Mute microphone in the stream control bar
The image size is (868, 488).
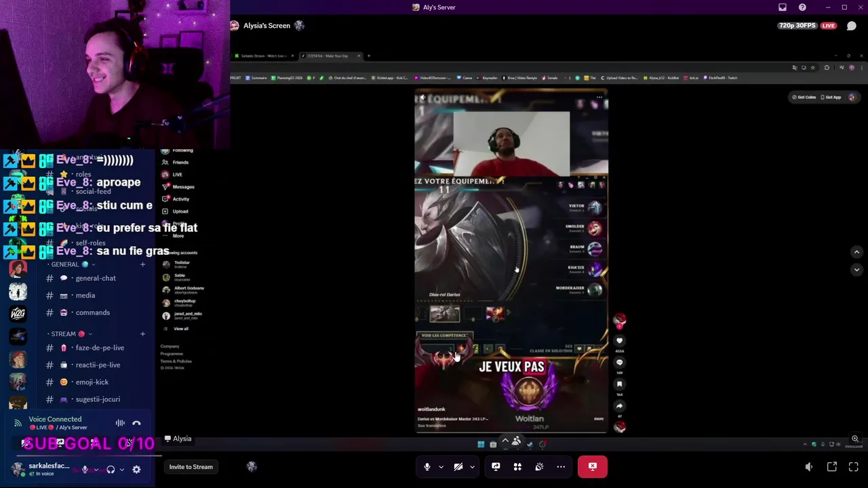tap(427, 467)
